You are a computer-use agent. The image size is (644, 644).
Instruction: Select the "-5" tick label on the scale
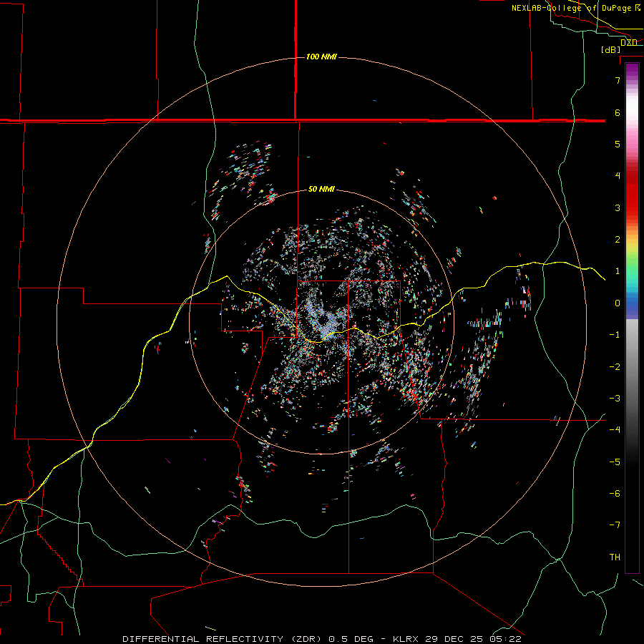pyautogui.click(x=615, y=462)
